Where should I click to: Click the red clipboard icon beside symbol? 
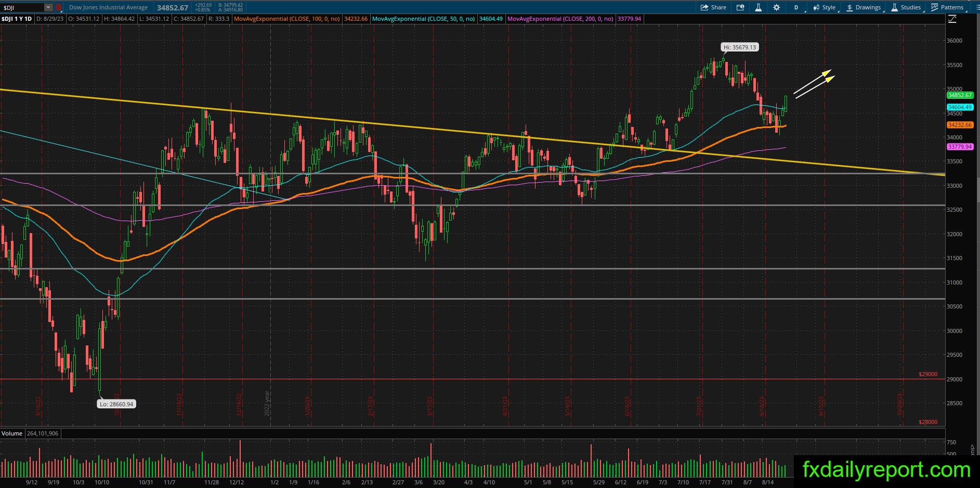(x=59, y=8)
